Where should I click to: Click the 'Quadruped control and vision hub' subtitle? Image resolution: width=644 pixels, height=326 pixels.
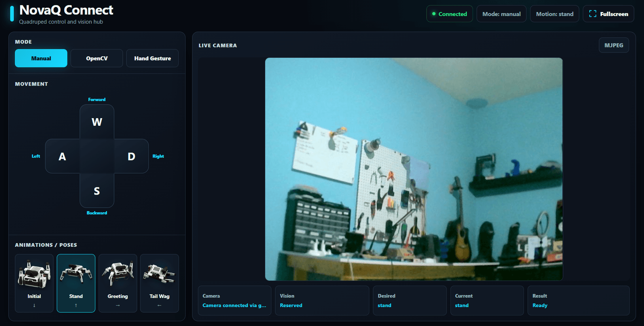(x=61, y=22)
